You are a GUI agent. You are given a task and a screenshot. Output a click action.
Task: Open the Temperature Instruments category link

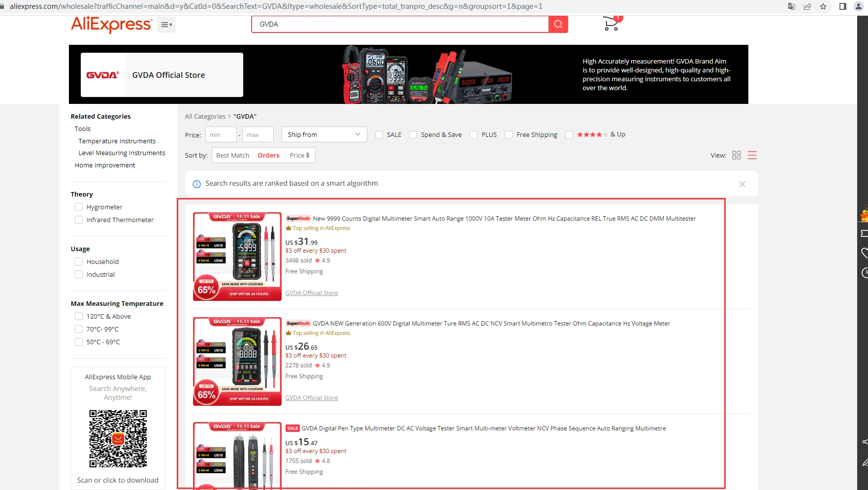click(x=117, y=141)
